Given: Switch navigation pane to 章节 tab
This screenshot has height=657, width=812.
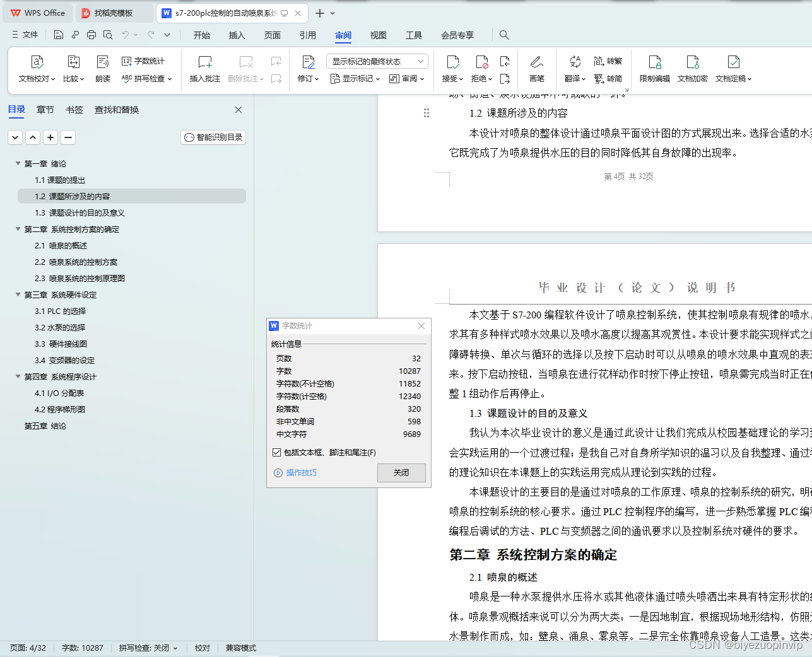Looking at the screenshot, I should 45,110.
